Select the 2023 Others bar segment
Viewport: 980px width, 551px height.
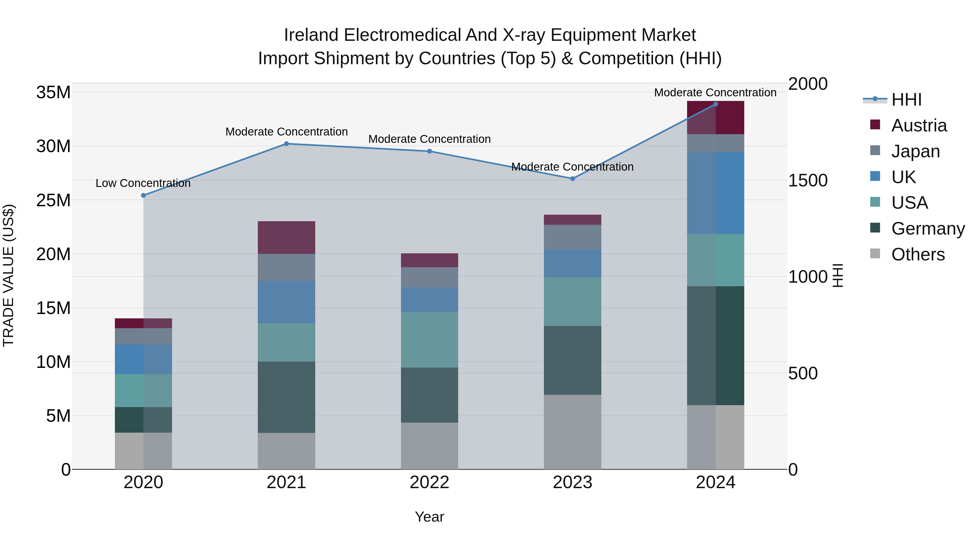(x=572, y=432)
